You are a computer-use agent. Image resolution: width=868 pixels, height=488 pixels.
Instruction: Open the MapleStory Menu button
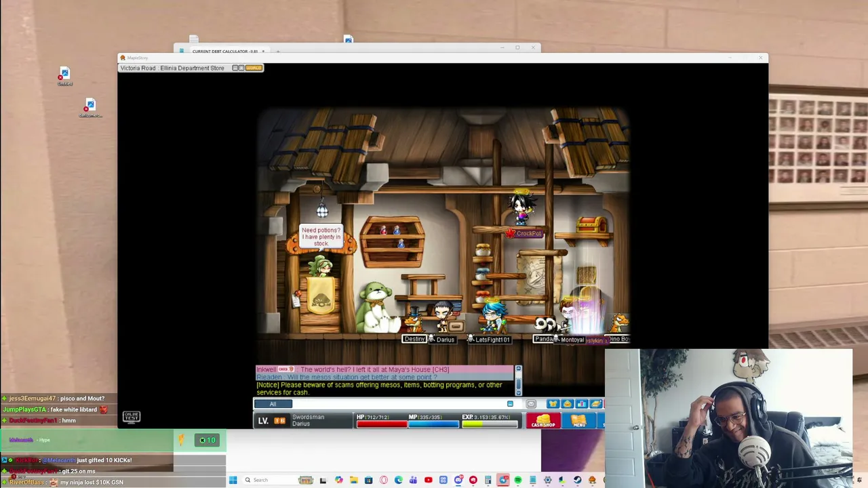coord(578,422)
